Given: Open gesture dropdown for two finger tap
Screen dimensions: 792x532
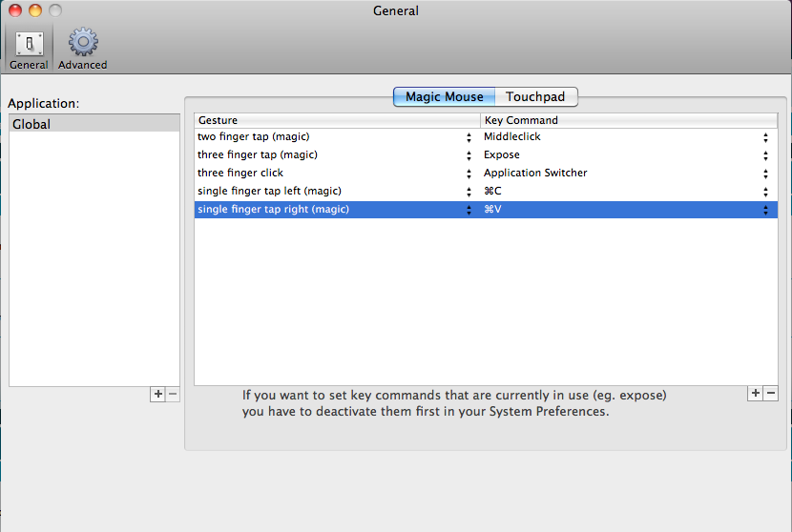Looking at the screenshot, I should pyautogui.click(x=469, y=137).
